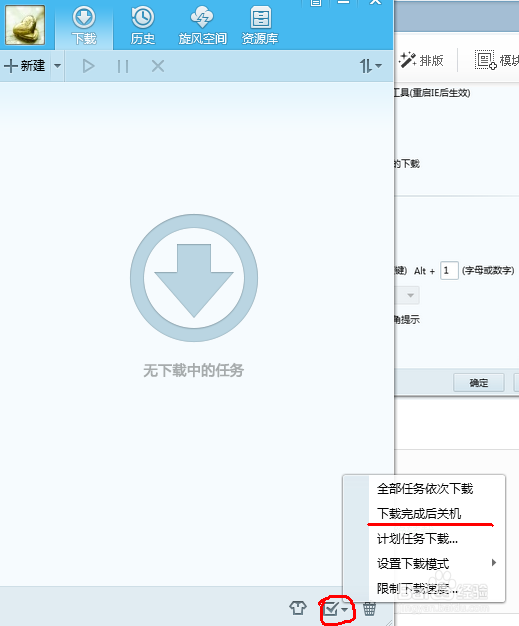Open the 资源库 resource library tab
Image resolution: width=519 pixels, height=626 pixels.
pos(260,26)
